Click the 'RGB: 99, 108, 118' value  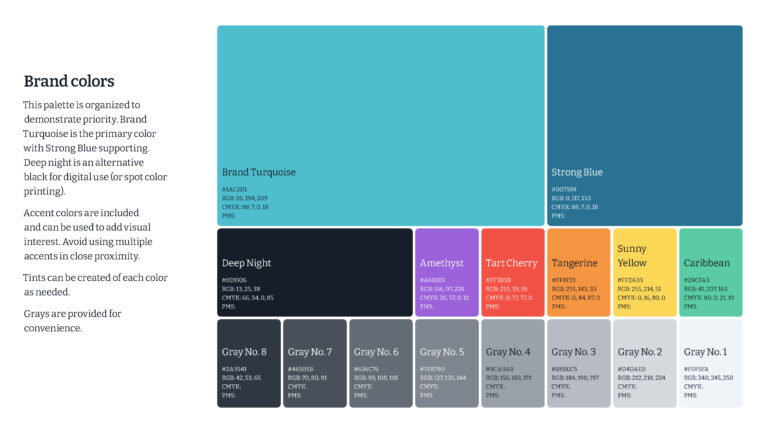[x=376, y=378]
